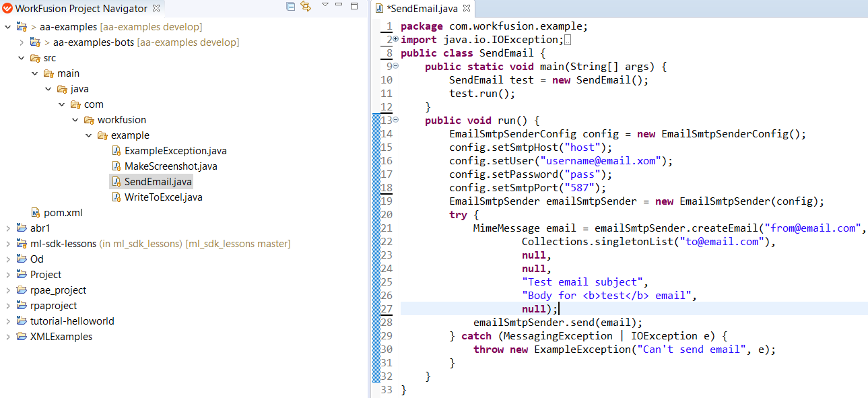Collapse the aa-examples project node
Image resolution: width=868 pixels, height=398 pixels.
click(x=7, y=27)
